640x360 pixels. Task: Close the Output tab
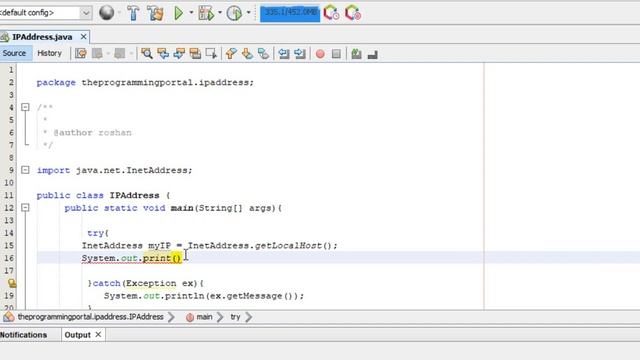98,335
